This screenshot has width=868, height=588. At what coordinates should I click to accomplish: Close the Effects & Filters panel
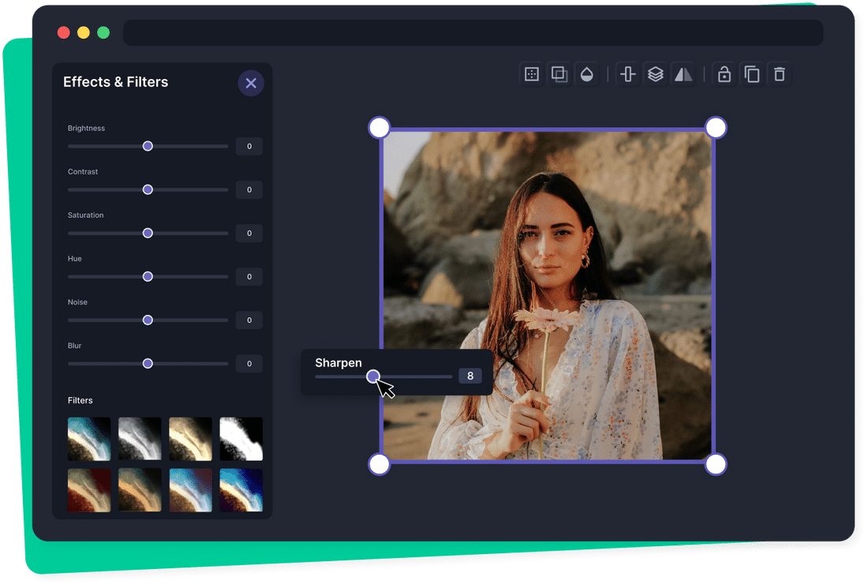[x=251, y=83]
